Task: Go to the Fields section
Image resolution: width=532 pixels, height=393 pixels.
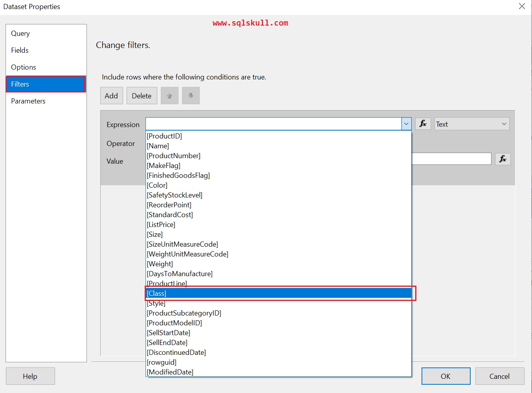Action: click(x=20, y=50)
